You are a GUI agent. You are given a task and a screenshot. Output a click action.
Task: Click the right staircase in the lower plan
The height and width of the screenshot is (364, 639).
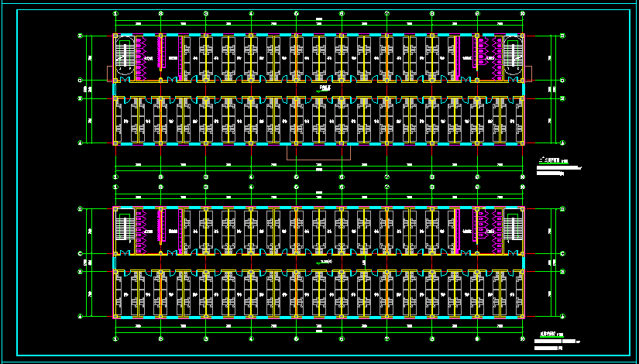coord(513,228)
